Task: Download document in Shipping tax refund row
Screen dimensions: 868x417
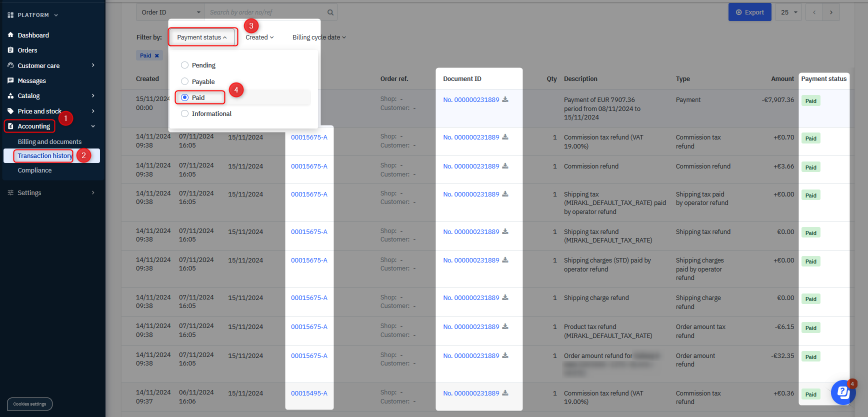Action: [x=505, y=231]
